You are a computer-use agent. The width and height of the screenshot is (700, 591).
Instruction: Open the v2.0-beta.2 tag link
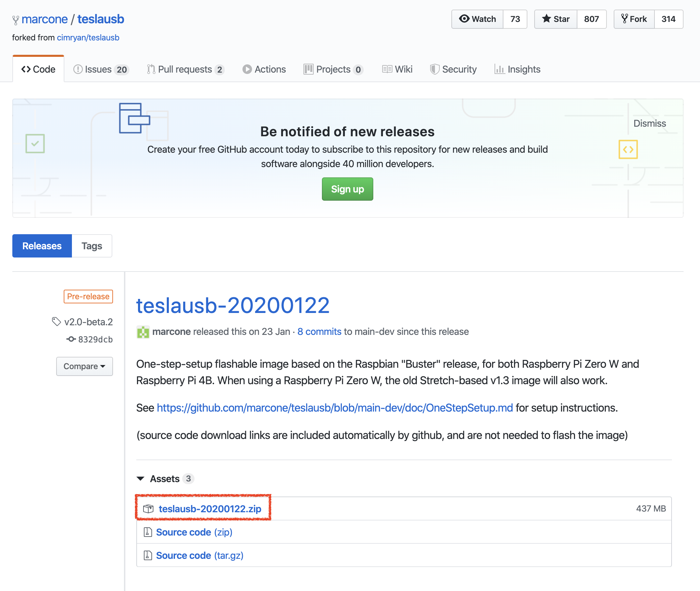88,322
